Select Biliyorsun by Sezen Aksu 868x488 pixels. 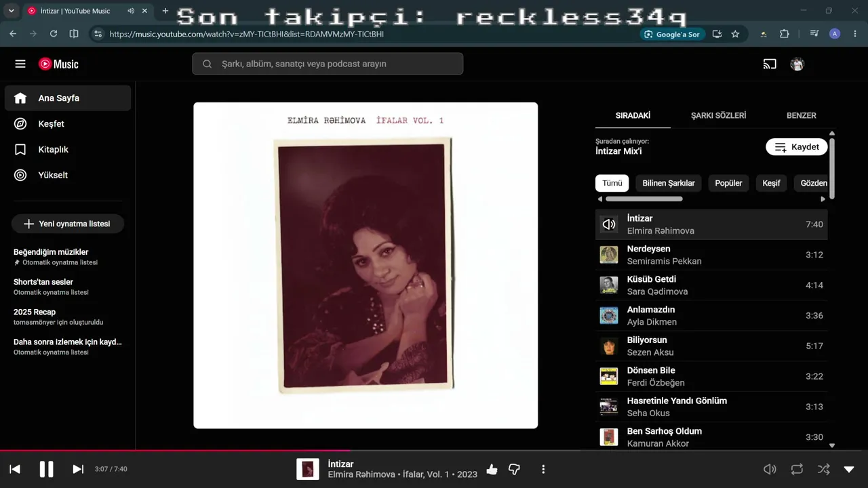coord(711,346)
